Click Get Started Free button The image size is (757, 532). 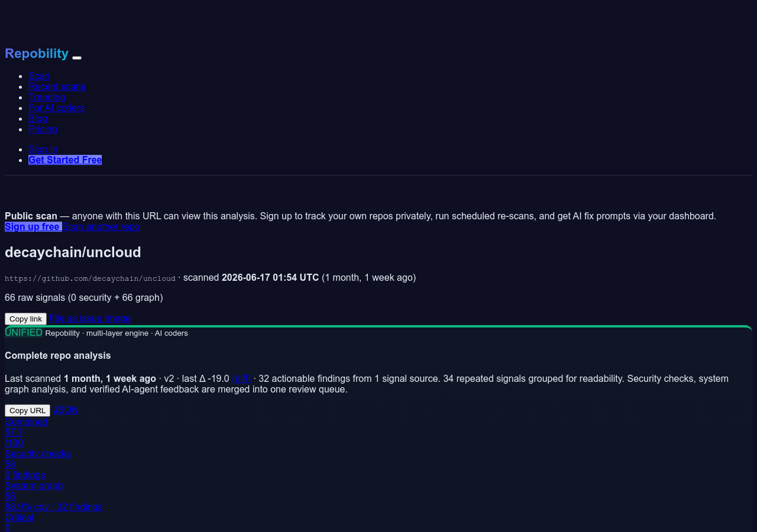click(65, 160)
